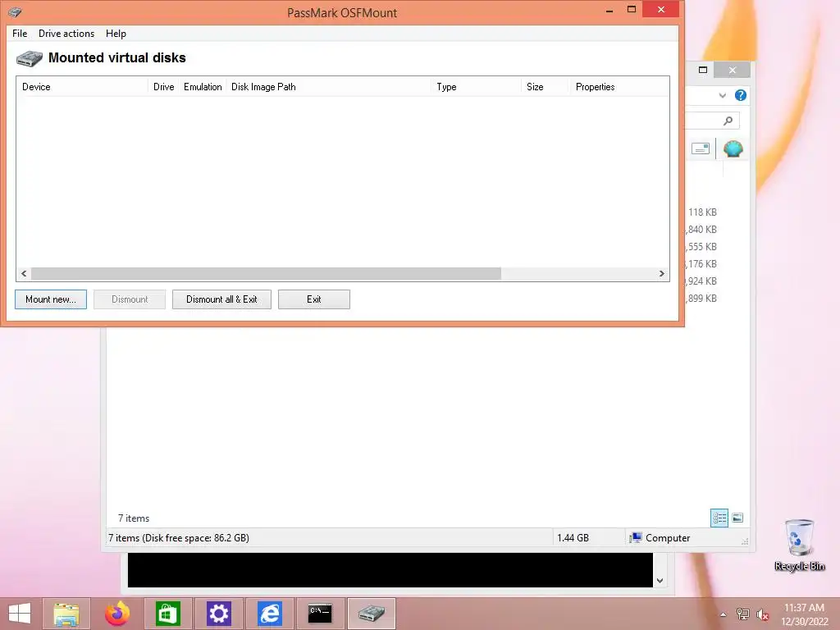840x630 pixels.
Task: Click the muted volume tray icon
Action: (x=762, y=614)
